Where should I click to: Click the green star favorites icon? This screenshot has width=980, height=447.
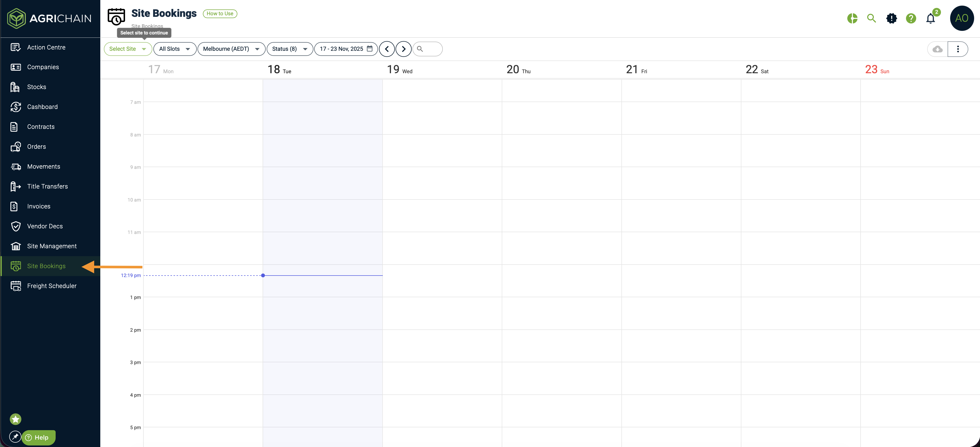tap(16, 419)
